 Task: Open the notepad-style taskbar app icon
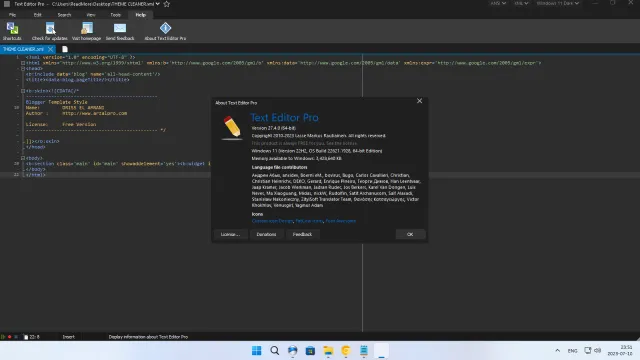click(x=364, y=351)
